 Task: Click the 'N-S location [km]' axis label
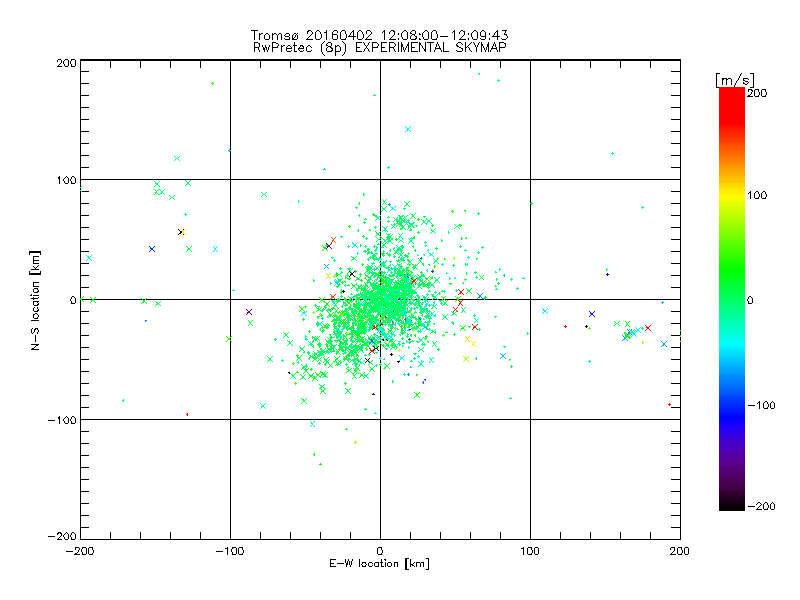coord(35,301)
